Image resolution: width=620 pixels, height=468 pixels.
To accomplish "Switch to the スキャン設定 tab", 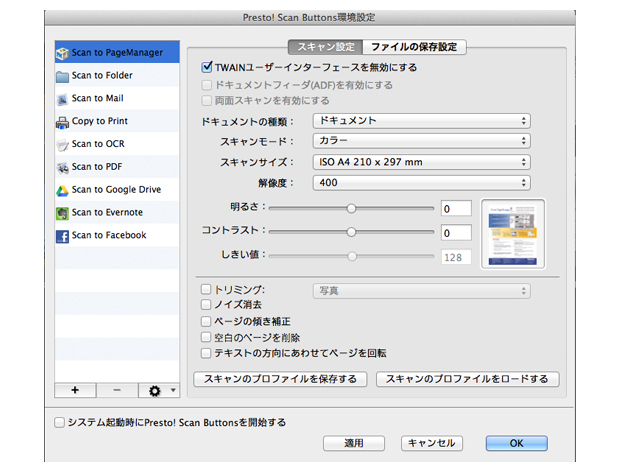I will click(325, 47).
